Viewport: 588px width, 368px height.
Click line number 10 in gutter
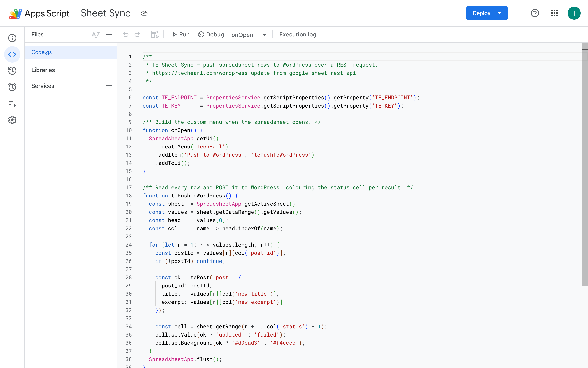[x=129, y=130]
